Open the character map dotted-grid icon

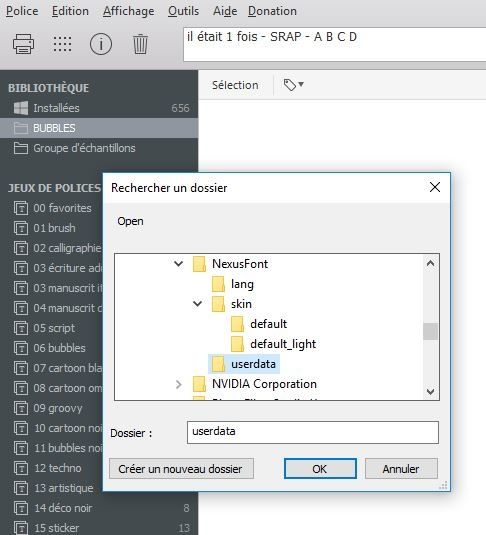click(62, 44)
